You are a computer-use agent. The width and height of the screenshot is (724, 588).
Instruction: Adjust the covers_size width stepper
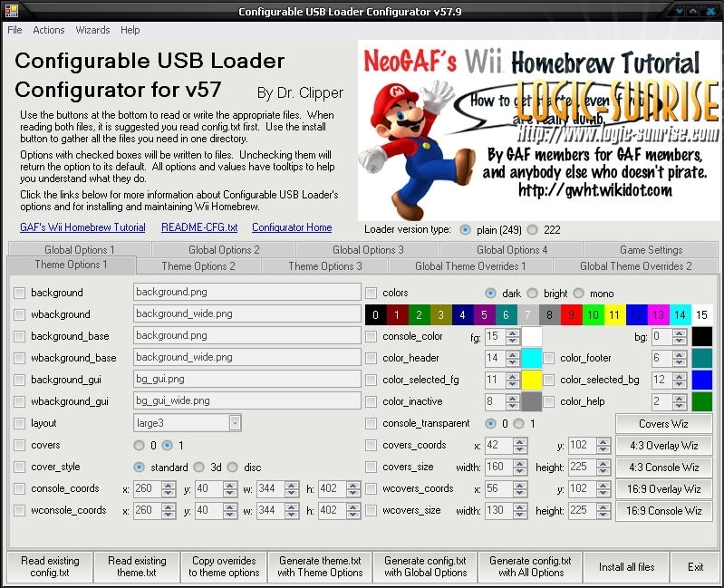click(520, 467)
